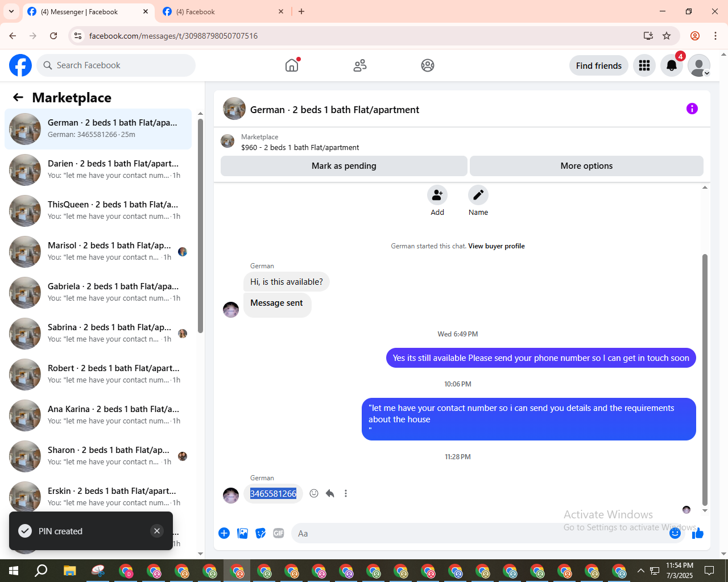Open the notifications bell icon
The image size is (728, 582).
[x=672, y=65]
